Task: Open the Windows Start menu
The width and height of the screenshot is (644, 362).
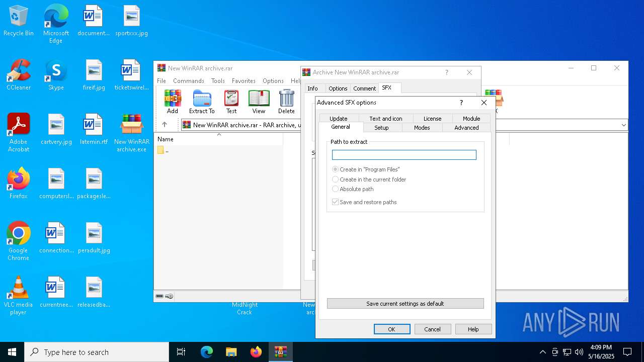Action: pyautogui.click(x=12, y=352)
